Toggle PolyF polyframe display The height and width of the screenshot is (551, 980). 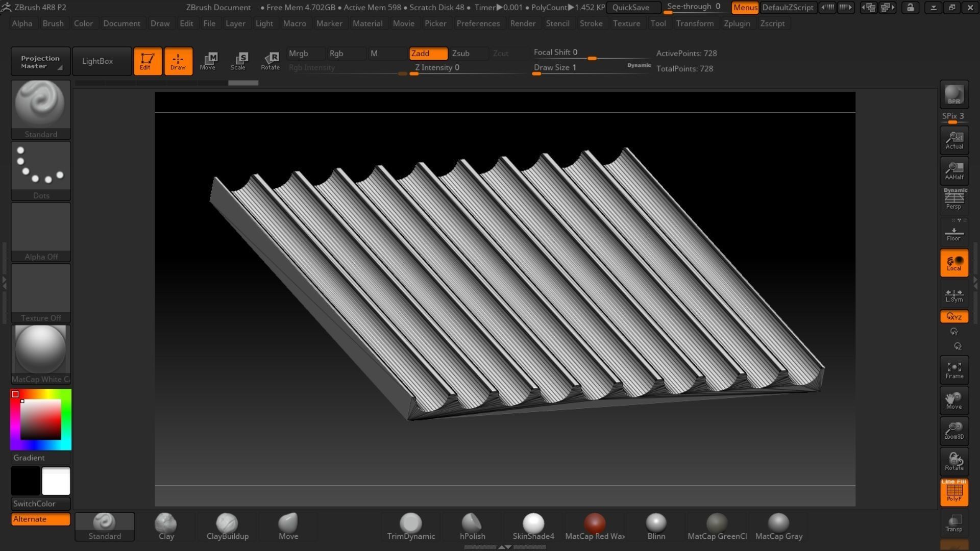point(954,492)
